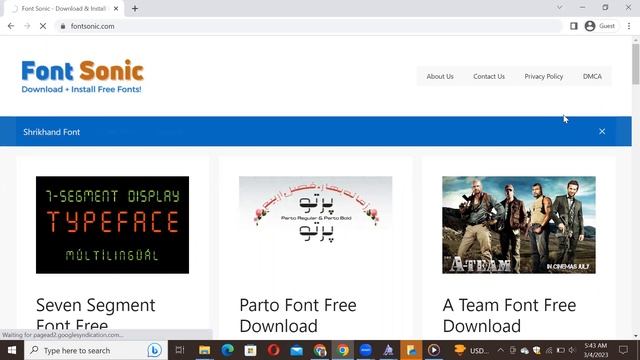Click the page vertical scrollbar thumb
640x360 pixels.
[x=636, y=64]
